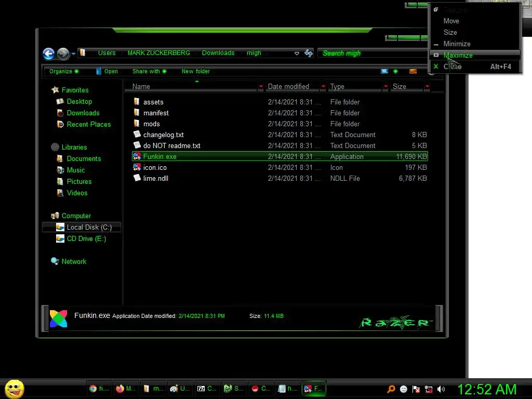
Task: Select Local Disk (C:) drive
Action: [x=82, y=228]
